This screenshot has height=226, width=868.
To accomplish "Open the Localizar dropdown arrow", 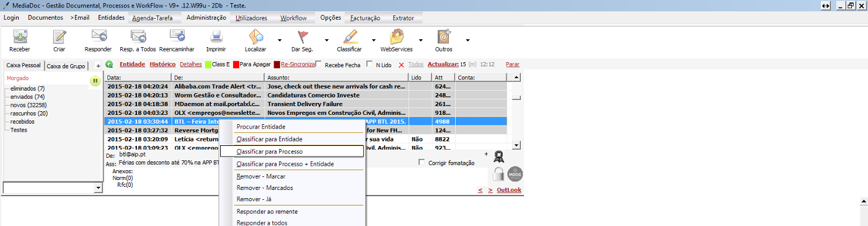I will point(280,40).
